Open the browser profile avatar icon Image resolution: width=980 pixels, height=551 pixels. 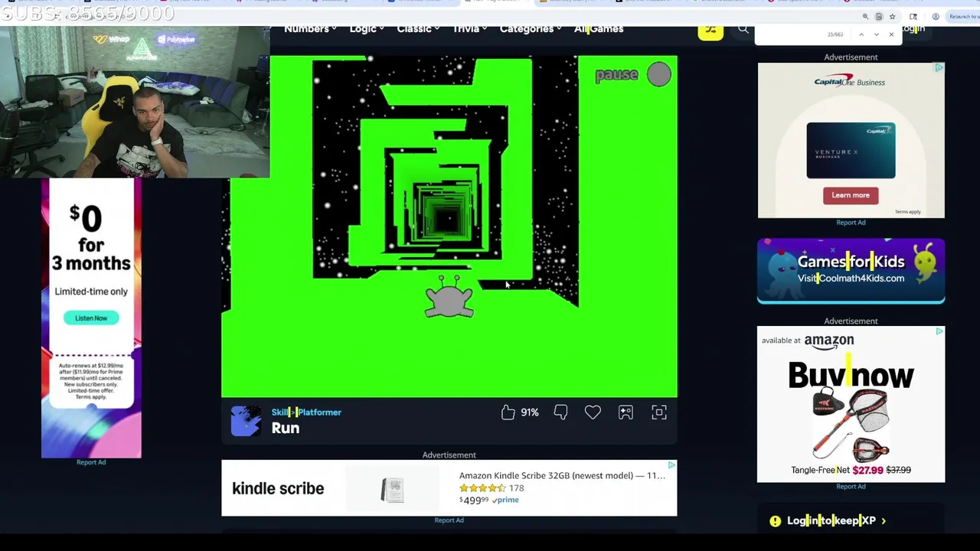tap(936, 16)
